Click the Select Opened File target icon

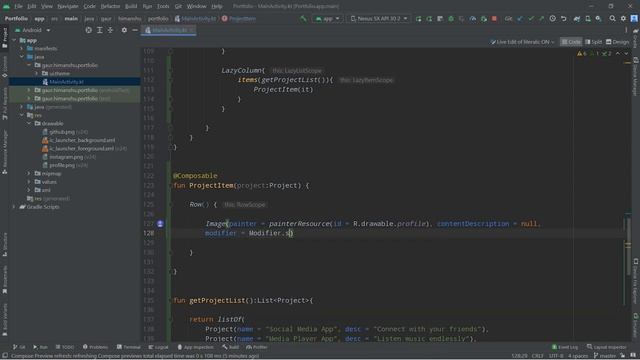[89, 30]
